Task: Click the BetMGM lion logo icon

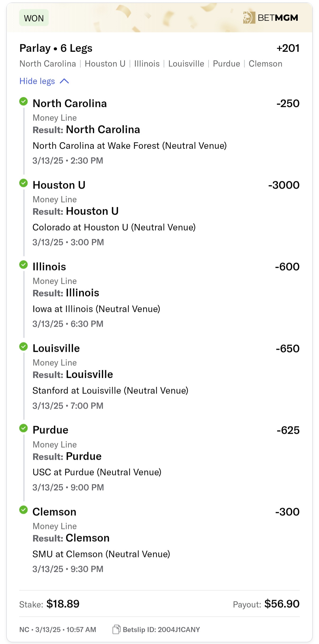Action: tap(249, 18)
